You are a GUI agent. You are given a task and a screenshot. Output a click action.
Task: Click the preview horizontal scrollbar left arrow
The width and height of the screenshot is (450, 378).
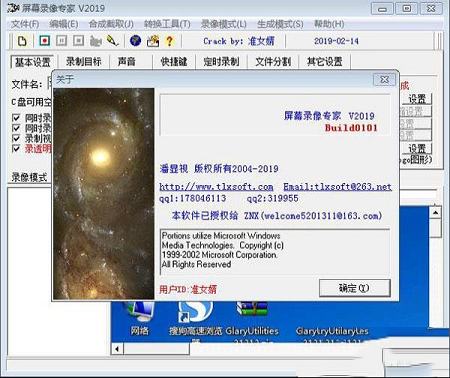pos(117,349)
